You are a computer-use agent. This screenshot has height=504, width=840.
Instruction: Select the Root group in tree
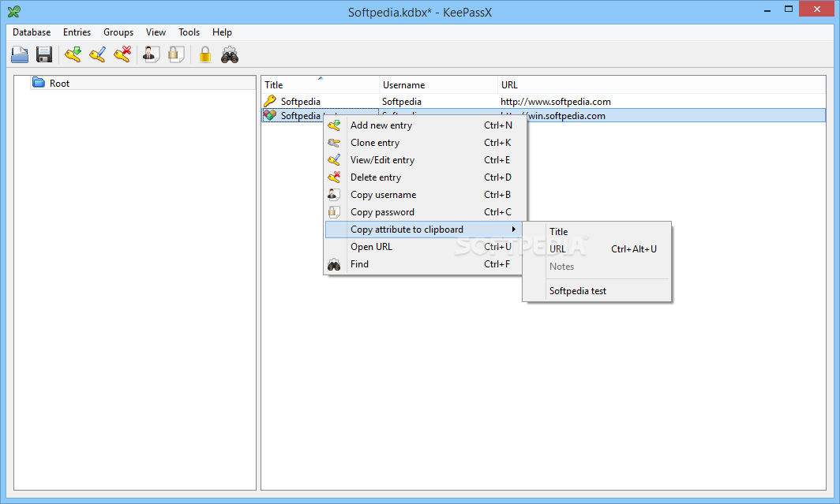pyautogui.click(x=59, y=83)
